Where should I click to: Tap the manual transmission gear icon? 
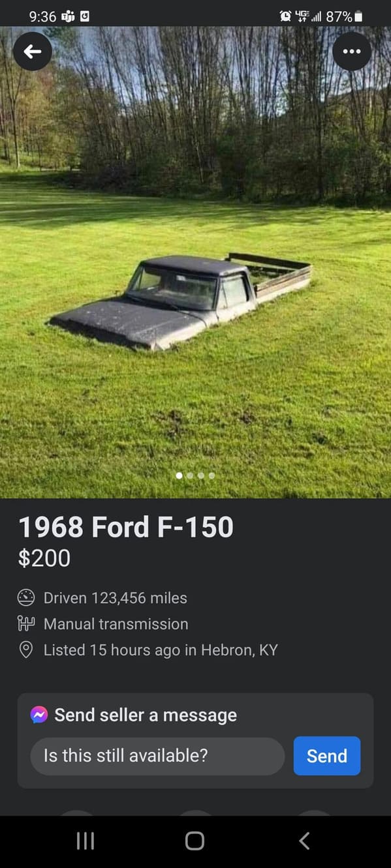(x=26, y=624)
